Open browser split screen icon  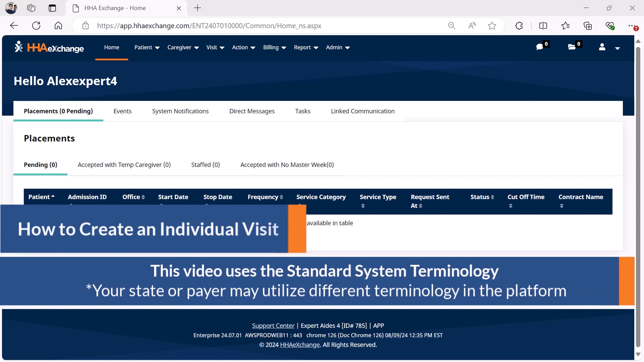pyautogui.click(x=543, y=26)
